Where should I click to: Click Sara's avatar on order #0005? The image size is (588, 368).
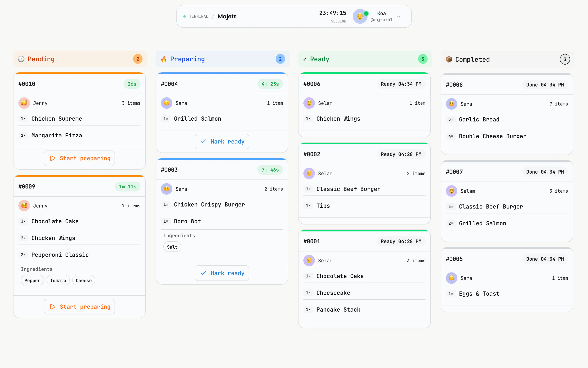pyautogui.click(x=451, y=278)
